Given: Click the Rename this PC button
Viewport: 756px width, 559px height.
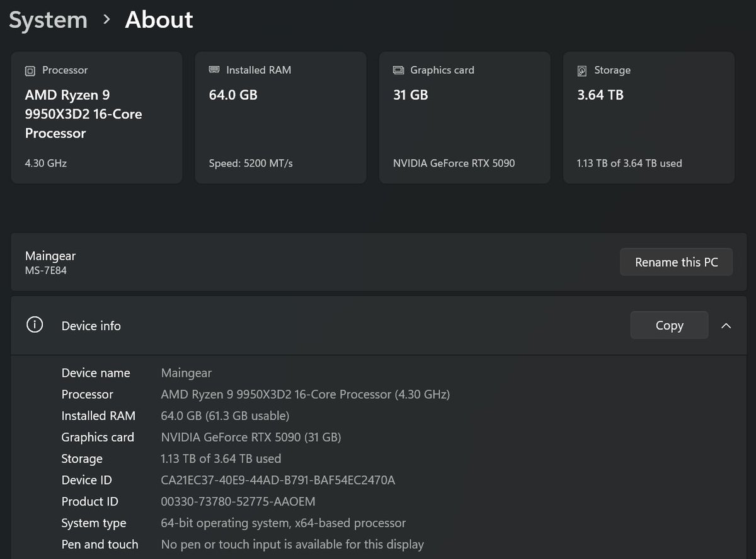Looking at the screenshot, I should pyautogui.click(x=676, y=262).
